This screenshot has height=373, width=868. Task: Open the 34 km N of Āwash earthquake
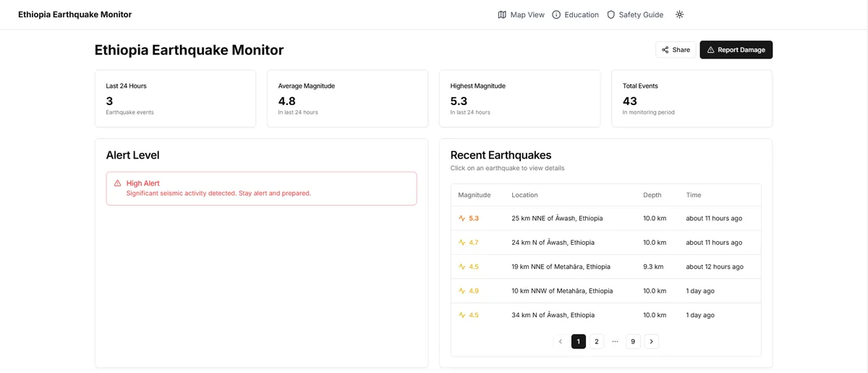coord(606,315)
